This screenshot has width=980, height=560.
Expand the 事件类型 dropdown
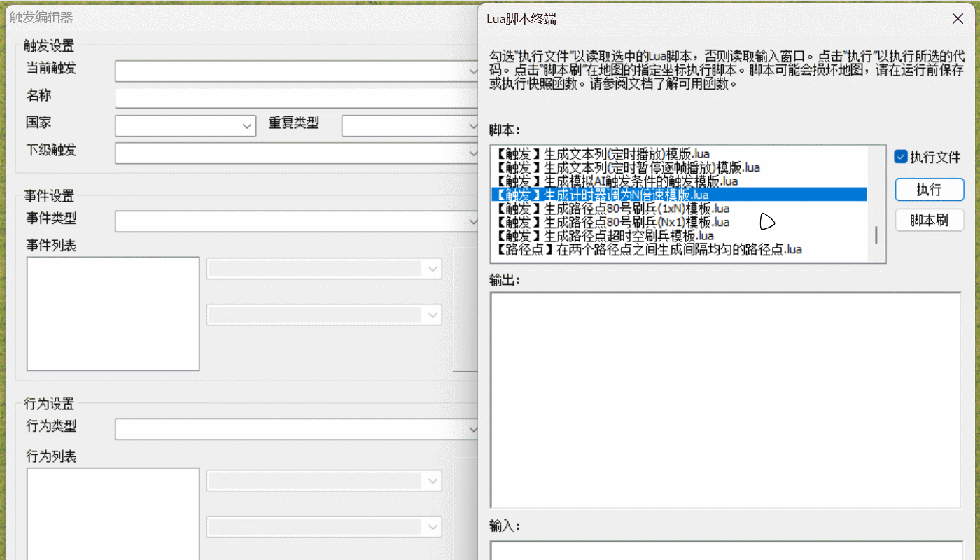(x=297, y=222)
